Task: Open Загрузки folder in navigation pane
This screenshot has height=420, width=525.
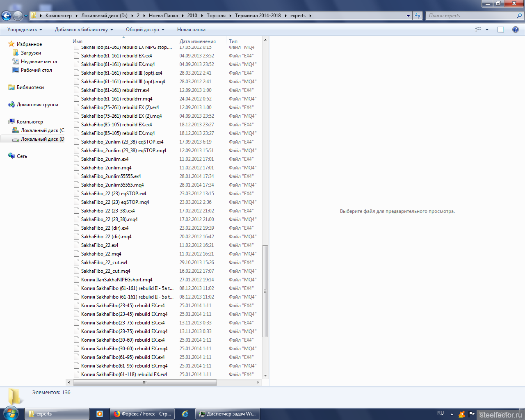Action: click(31, 53)
